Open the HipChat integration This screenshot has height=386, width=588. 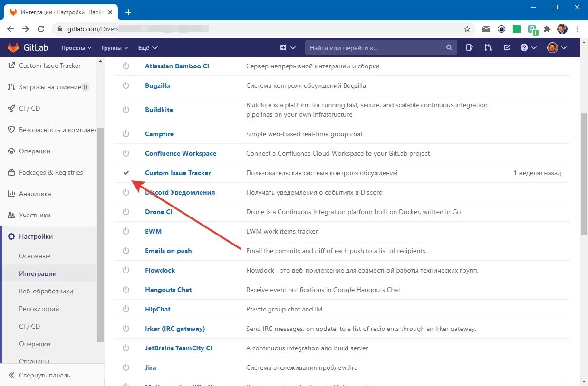click(x=157, y=309)
